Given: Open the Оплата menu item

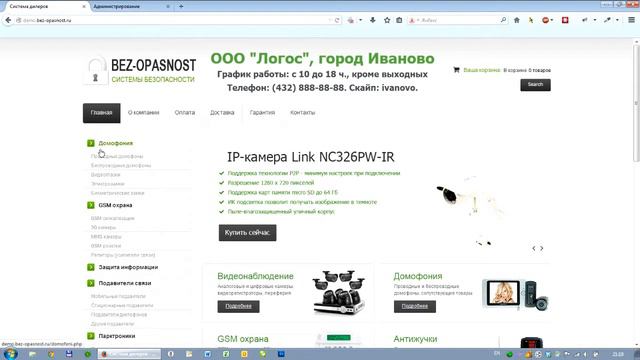Looking at the screenshot, I should [184, 113].
